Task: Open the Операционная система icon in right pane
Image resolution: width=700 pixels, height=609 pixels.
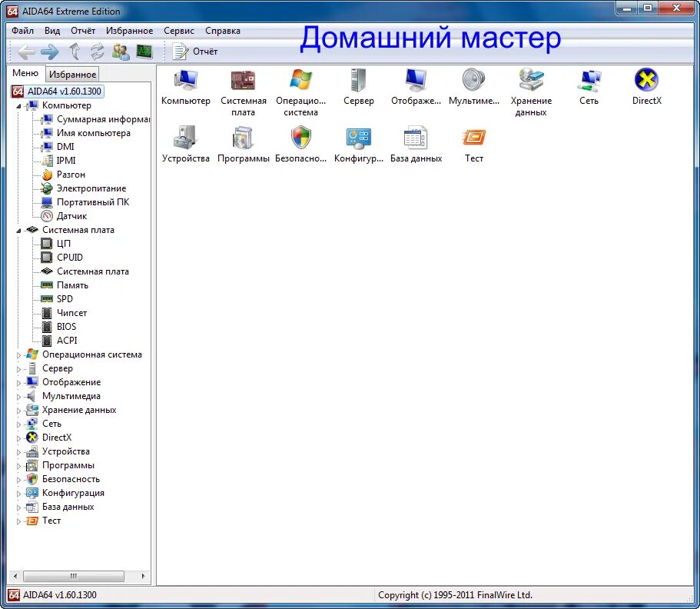Action: [x=300, y=81]
